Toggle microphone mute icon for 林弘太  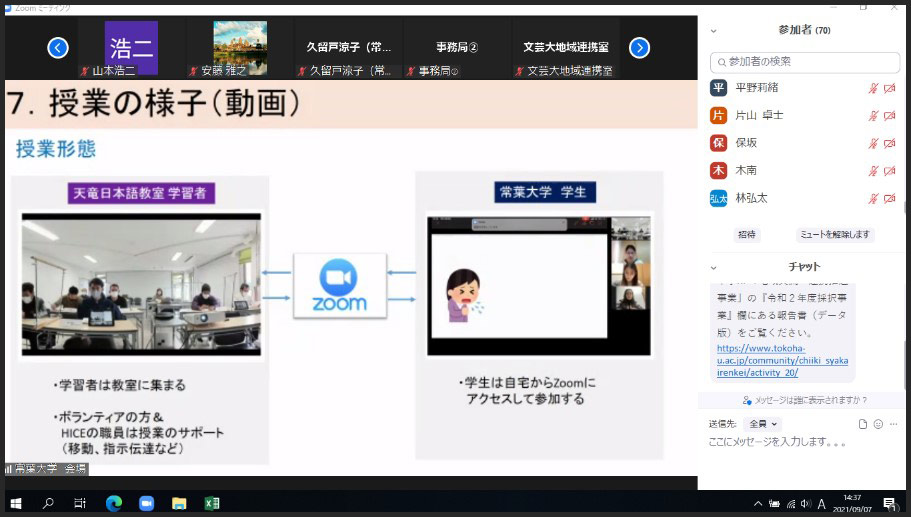point(873,199)
